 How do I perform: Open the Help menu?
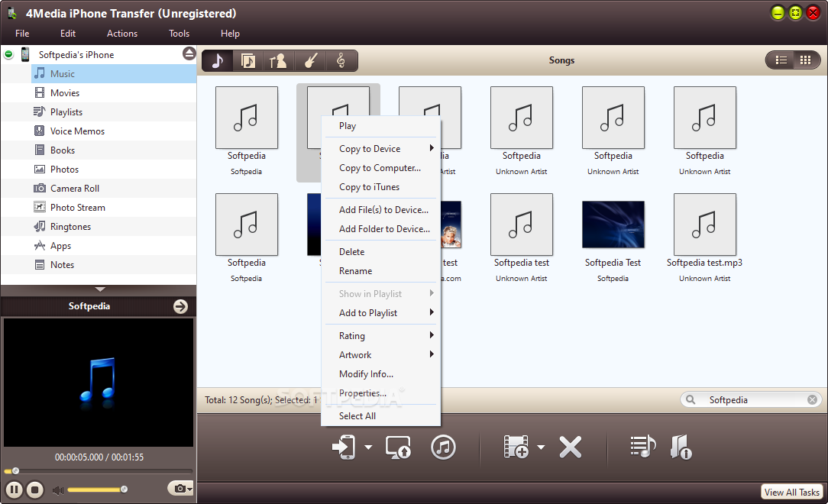pyautogui.click(x=230, y=34)
